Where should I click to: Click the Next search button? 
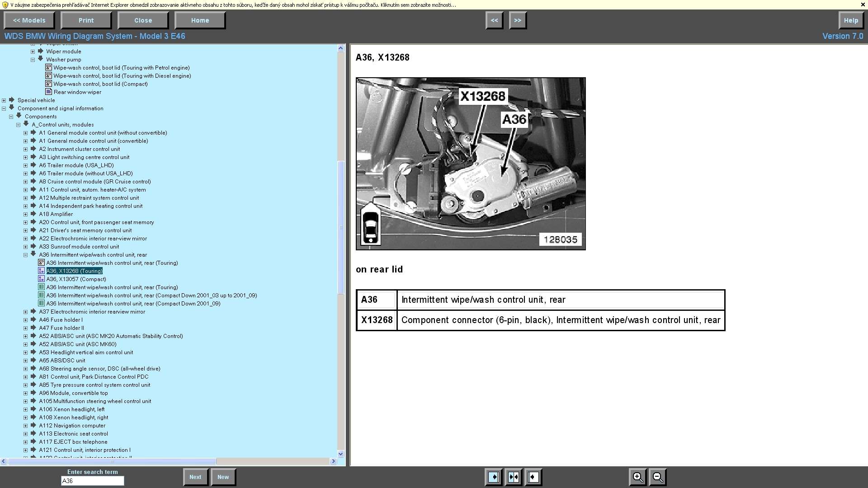195,477
